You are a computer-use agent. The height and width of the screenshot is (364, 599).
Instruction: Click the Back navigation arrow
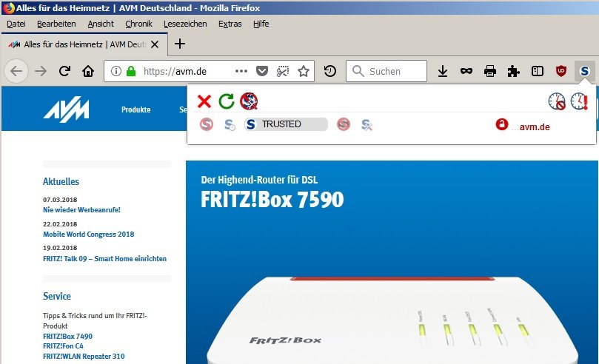click(x=16, y=71)
